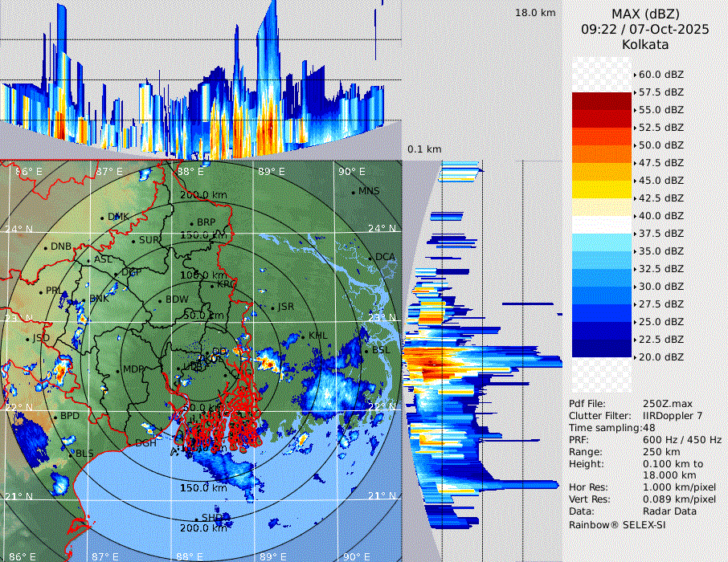This screenshot has width=728, height=562.
Task: Select the SHD station marker
Action: [196, 518]
